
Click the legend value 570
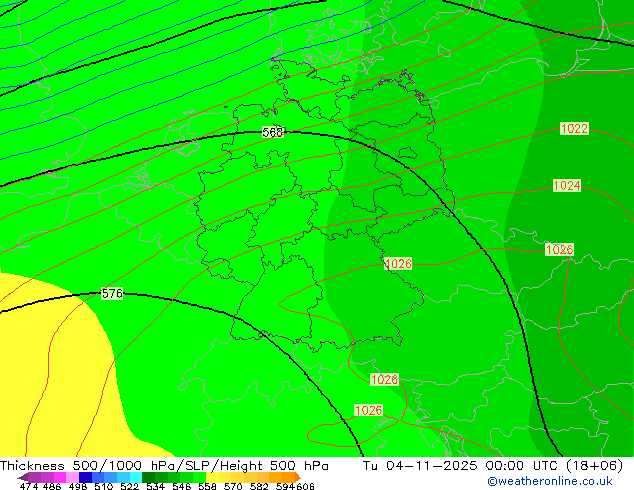coord(233,486)
